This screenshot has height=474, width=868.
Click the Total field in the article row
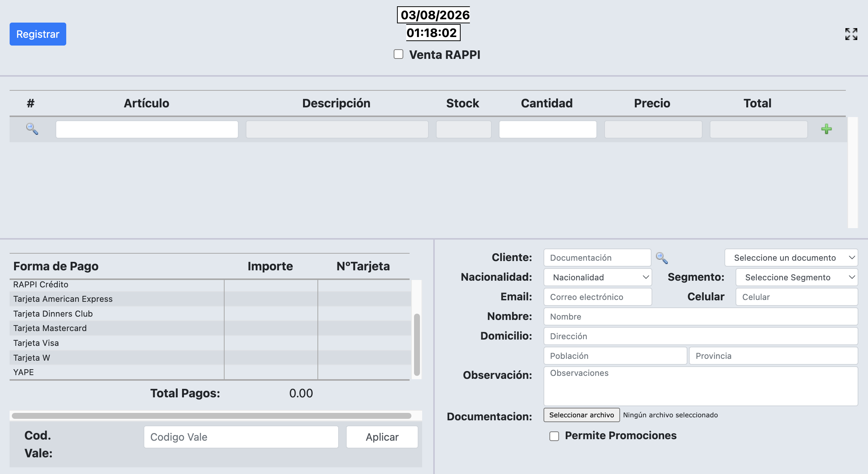coord(758,129)
